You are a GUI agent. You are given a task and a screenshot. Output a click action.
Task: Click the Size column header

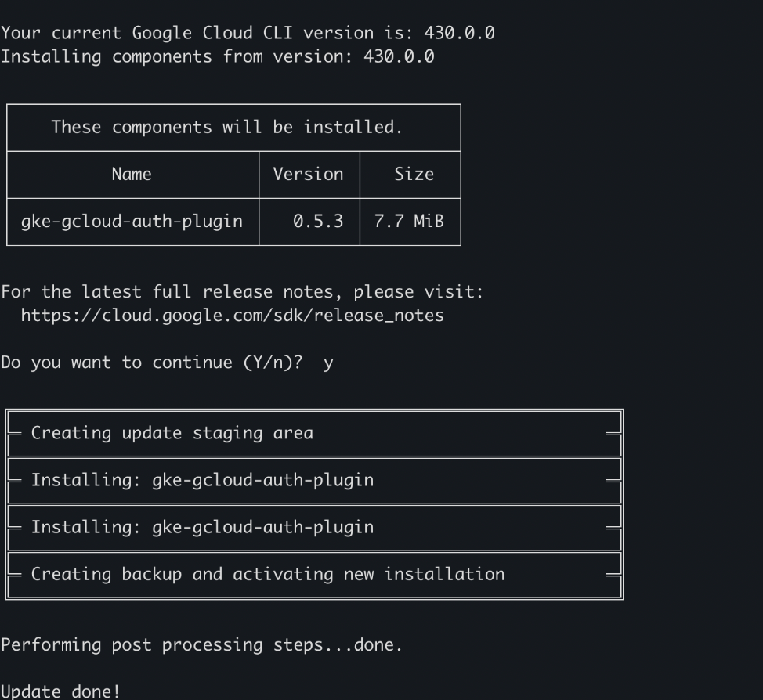(414, 174)
